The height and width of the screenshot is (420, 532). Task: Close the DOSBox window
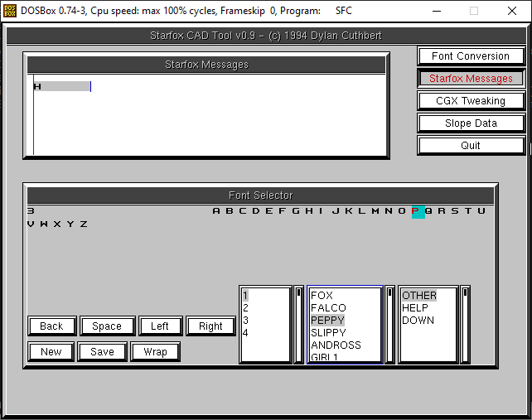click(512, 11)
